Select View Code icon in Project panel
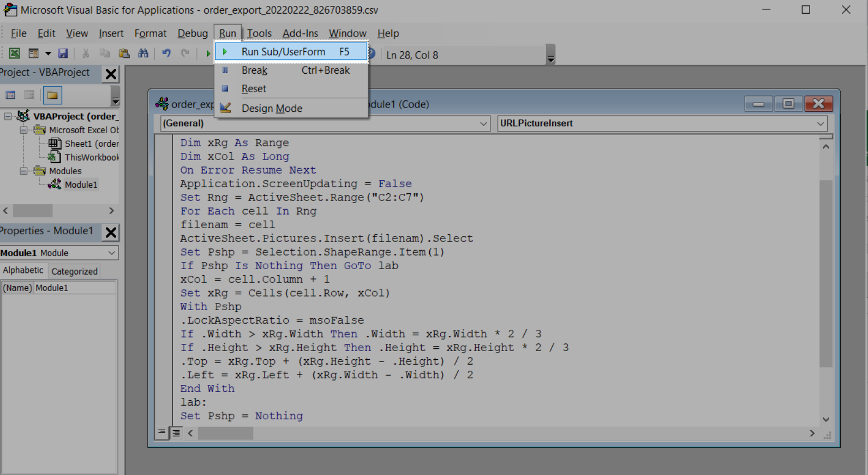868x475 pixels. click(x=10, y=95)
